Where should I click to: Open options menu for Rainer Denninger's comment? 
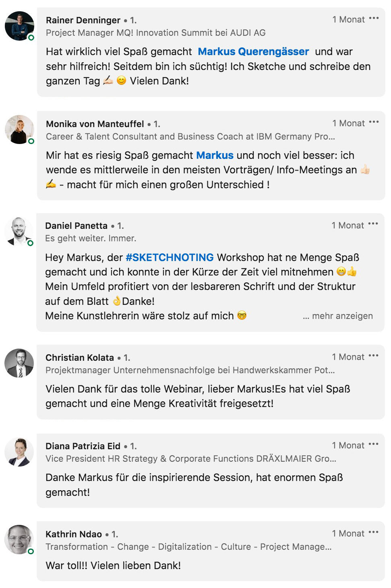coord(374,19)
